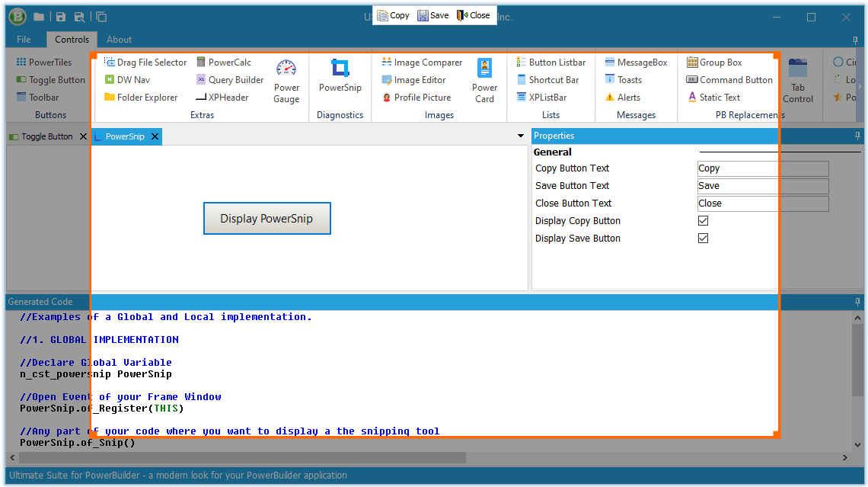Pin the ribbon with pushpin icon
Image resolution: width=868 pixels, height=487 pixels.
pyautogui.click(x=856, y=40)
